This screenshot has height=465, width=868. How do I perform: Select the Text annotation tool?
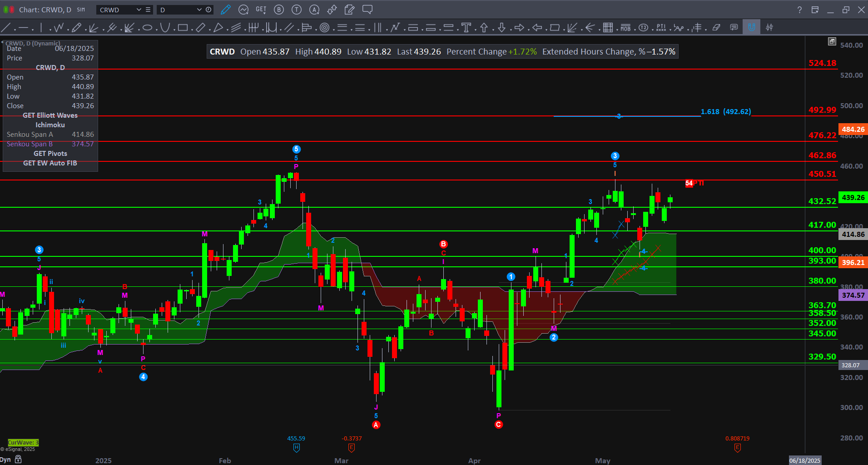tap(466, 28)
